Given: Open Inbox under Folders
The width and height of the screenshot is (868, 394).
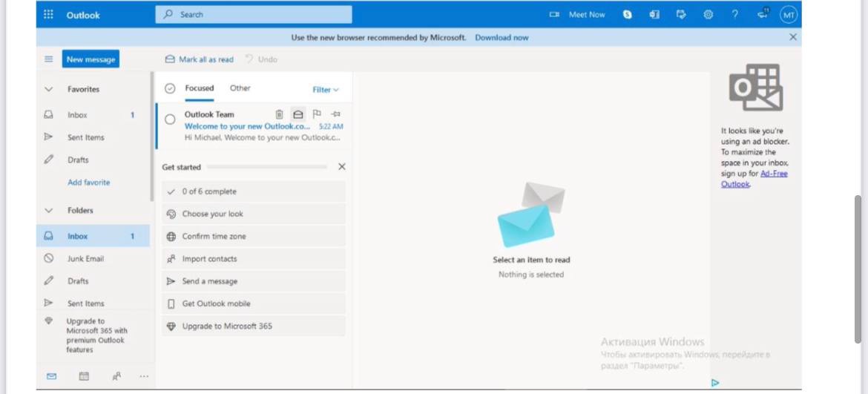Looking at the screenshot, I should [93, 236].
